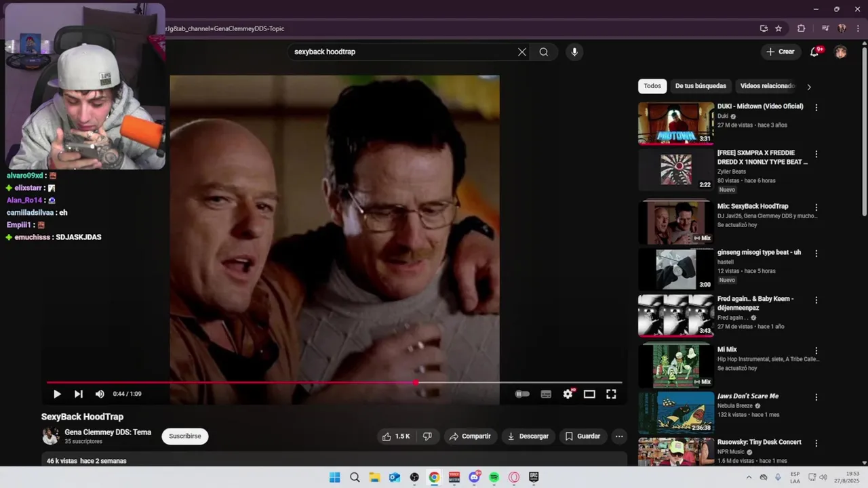
Task: Open taskbar search magnifier
Action: point(355,477)
